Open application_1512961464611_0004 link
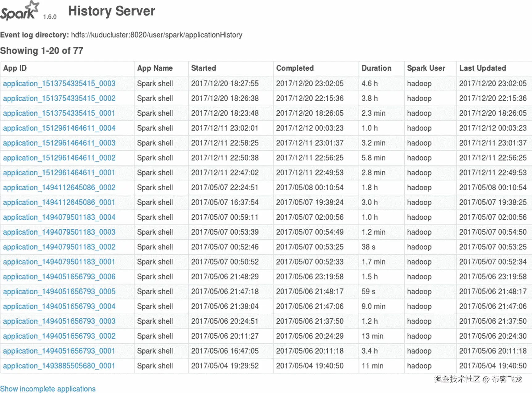The height and width of the screenshot is (393, 532). point(59,128)
